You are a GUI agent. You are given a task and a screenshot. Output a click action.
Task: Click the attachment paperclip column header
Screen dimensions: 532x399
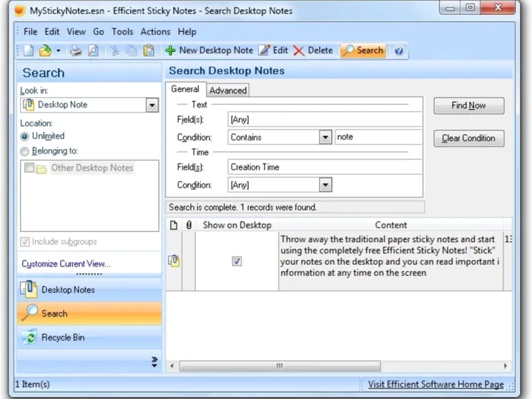[x=189, y=225]
